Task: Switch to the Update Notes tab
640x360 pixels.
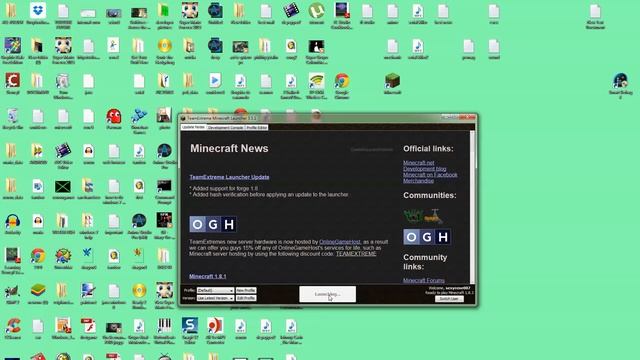Action: click(x=193, y=127)
